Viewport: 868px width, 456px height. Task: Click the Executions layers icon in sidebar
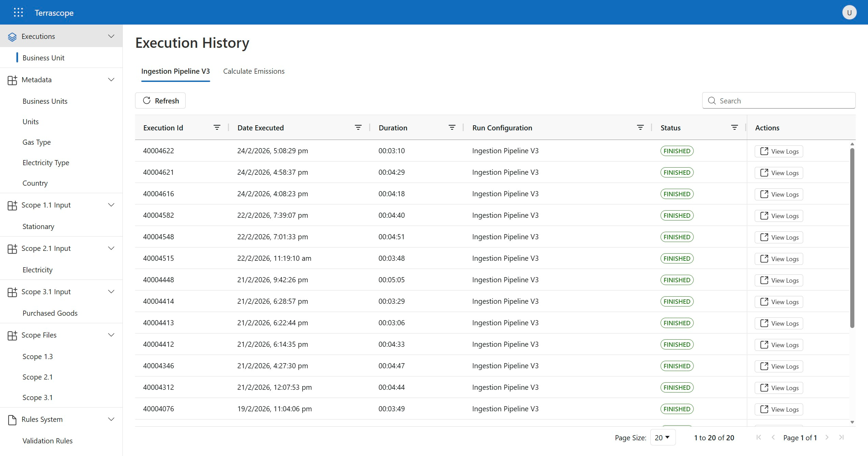point(12,37)
